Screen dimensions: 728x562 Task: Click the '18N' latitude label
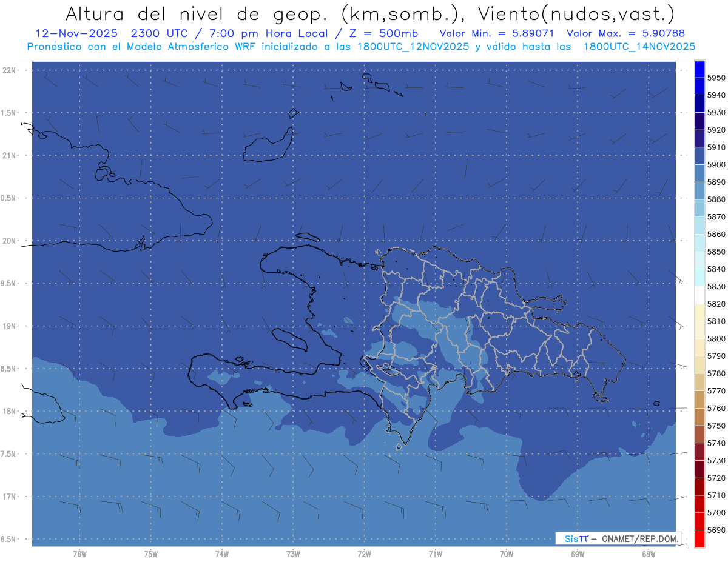coord(8,412)
